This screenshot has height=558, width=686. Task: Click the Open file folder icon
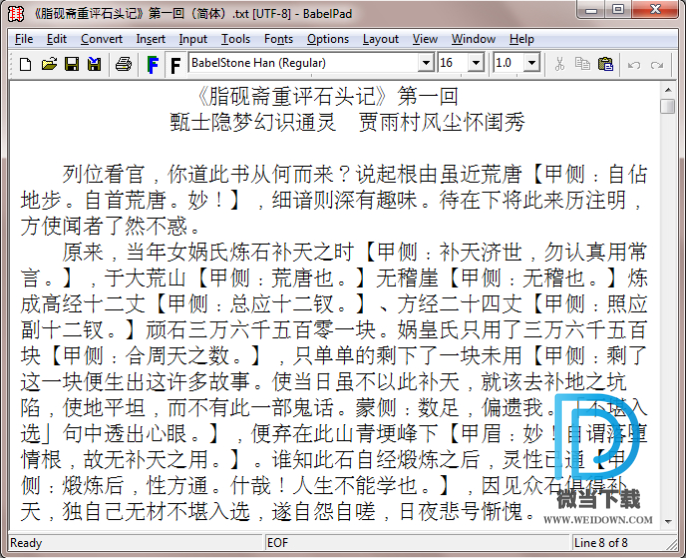[49, 64]
